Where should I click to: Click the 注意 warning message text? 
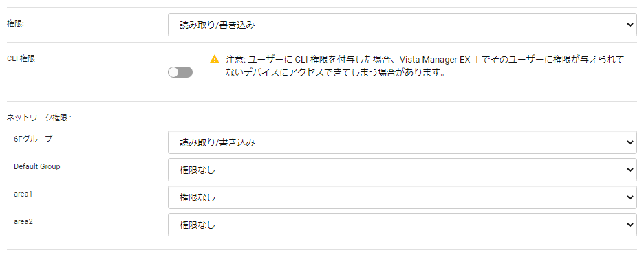pyautogui.click(x=425, y=67)
